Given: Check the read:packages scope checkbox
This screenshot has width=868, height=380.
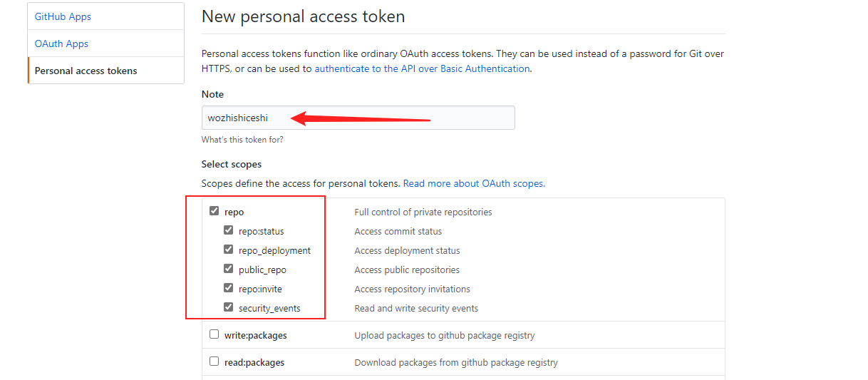Looking at the screenshot, I should 214,361.
